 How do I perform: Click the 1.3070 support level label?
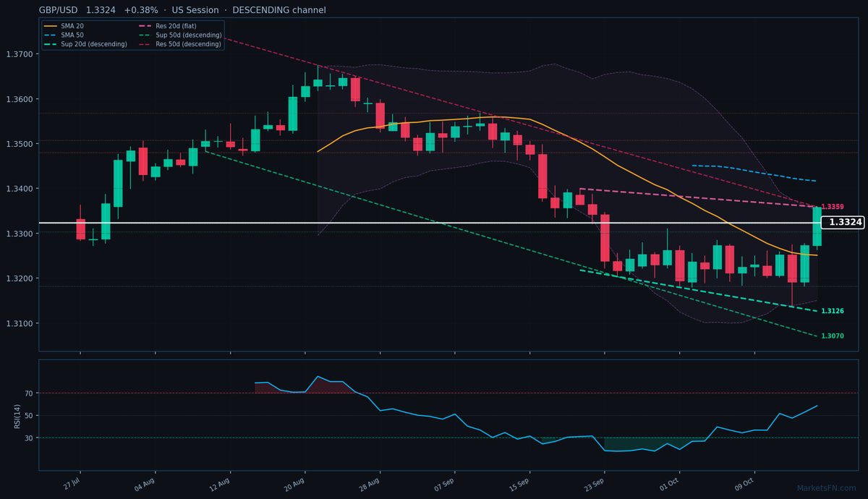(833, 336)
